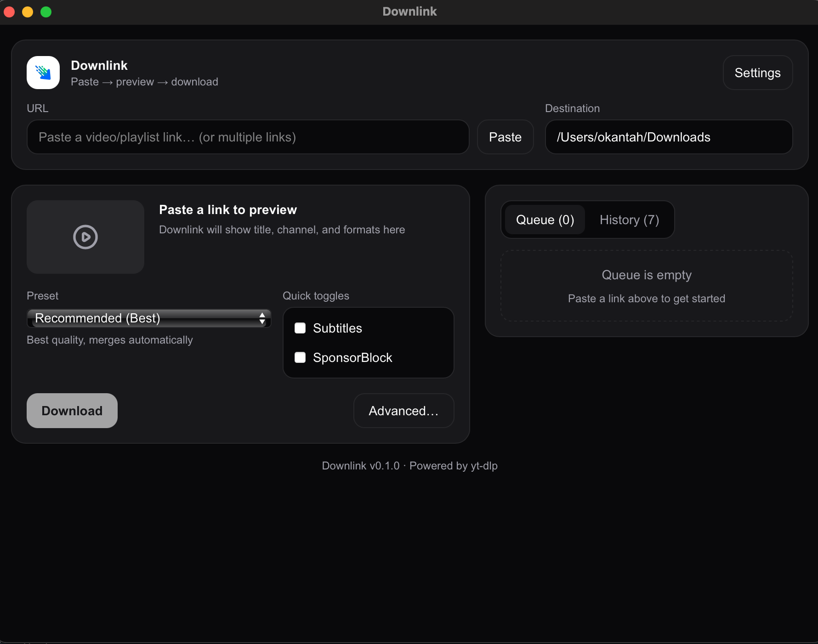Click 'Downlink v0.1.0 · Powered by yt-dlp' footer
818x644 pixels.
tap(409, 466)
